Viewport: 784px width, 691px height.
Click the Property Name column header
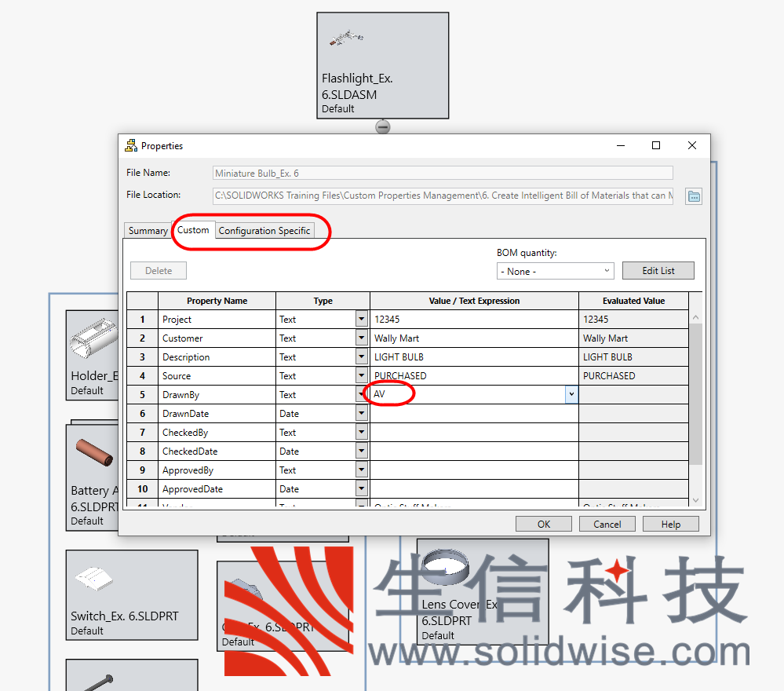coord(217,301)
